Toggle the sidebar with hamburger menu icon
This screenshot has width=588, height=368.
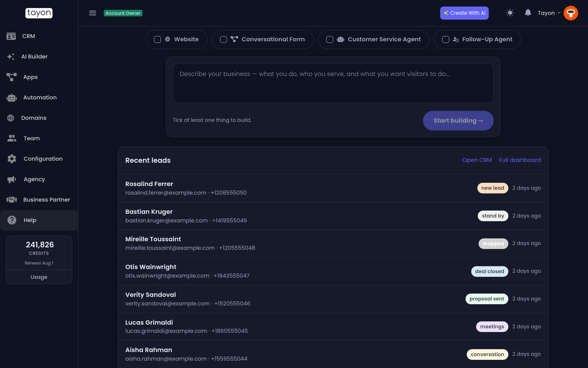92,13
